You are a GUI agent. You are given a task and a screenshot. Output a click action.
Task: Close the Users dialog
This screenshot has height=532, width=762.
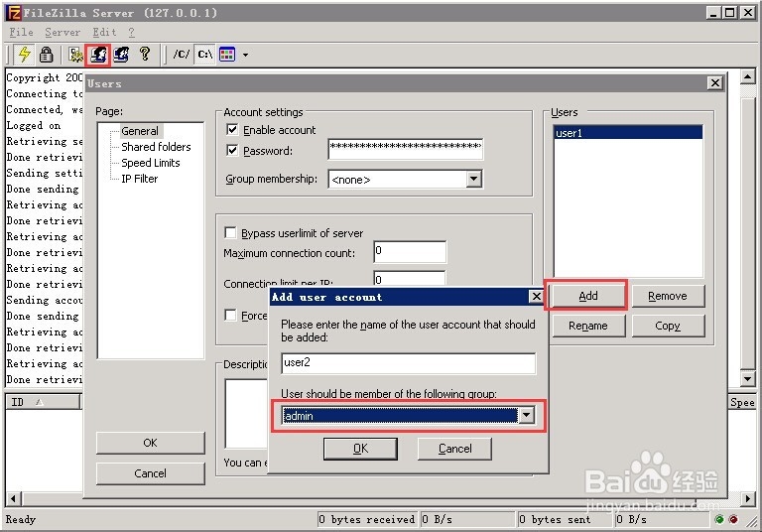(x=714, y=83)
